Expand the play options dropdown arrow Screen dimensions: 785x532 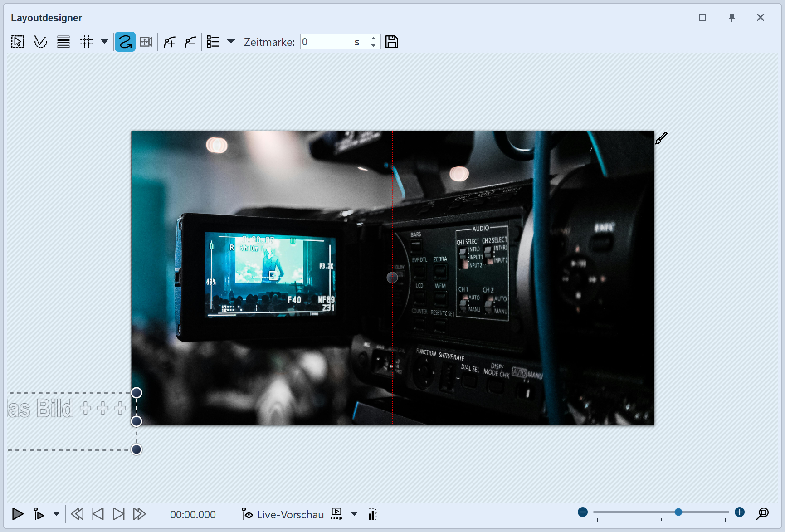56,514
